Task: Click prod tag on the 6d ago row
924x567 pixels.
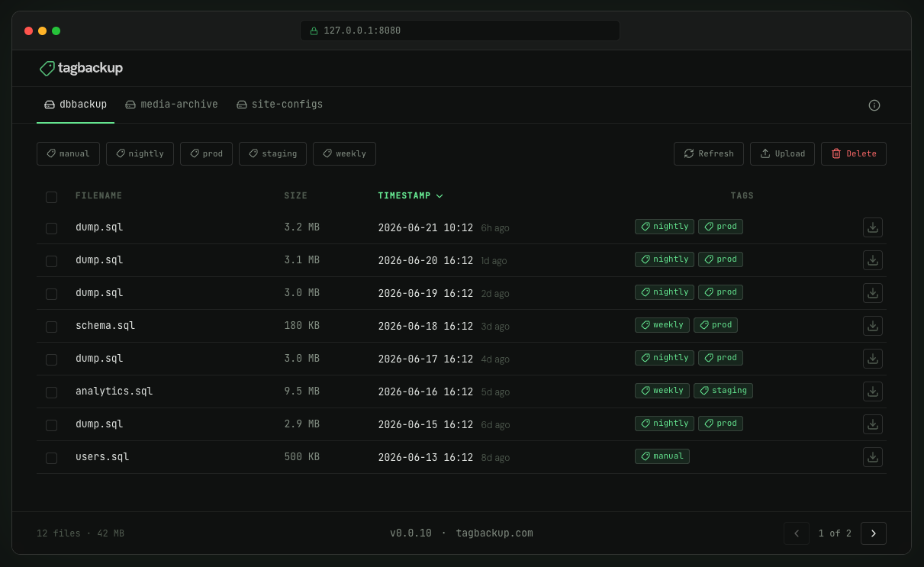Action: (x=721, y=424)
